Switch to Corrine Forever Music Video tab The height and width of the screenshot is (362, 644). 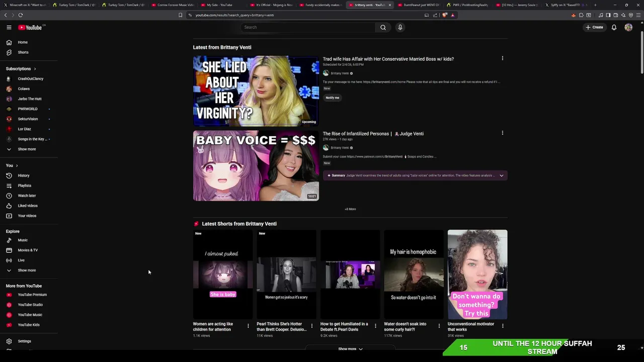[173, 5]
